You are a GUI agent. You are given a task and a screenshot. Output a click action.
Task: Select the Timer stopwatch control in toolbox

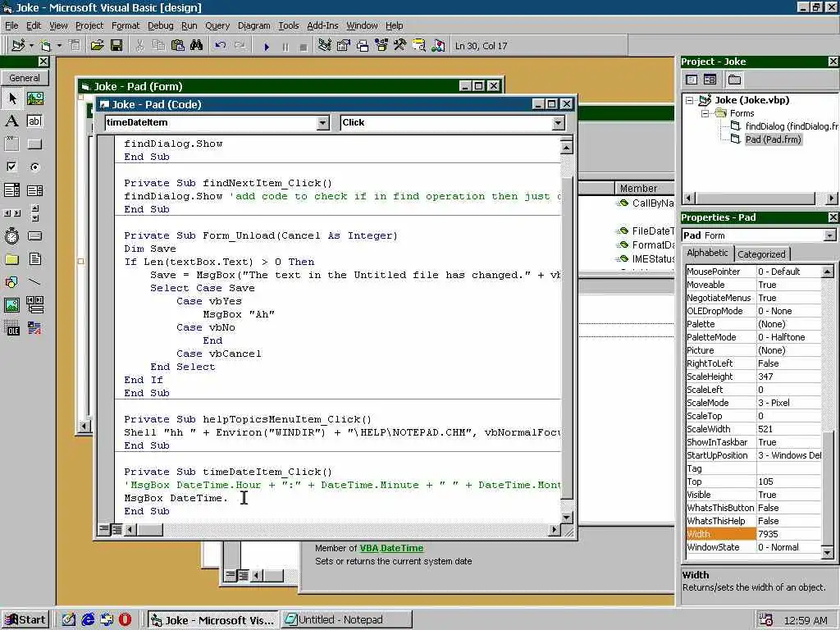(x=12, y=235)
